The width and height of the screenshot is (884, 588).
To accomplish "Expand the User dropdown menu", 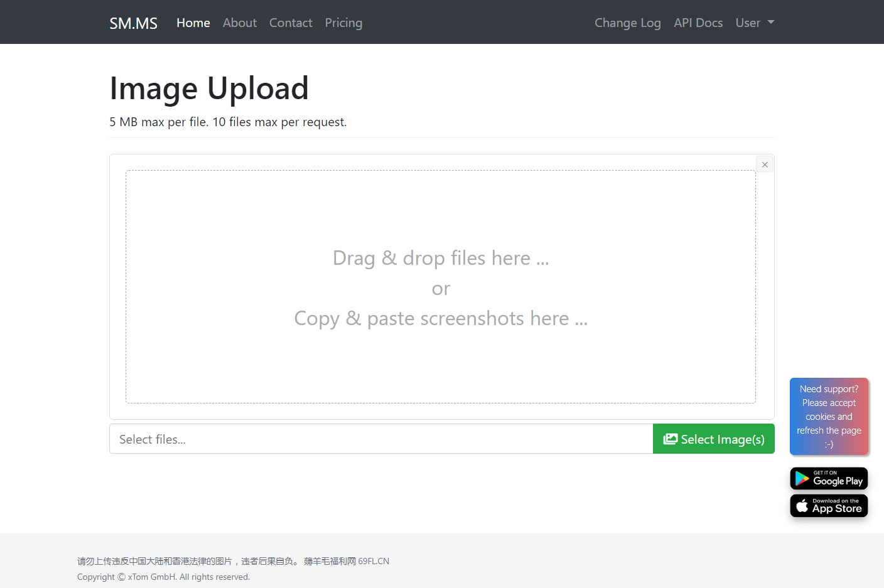I will point(755,23).
